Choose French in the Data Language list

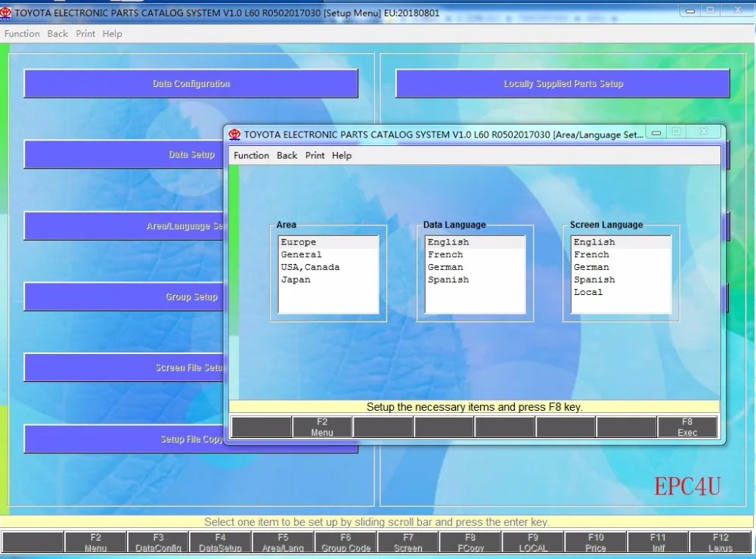click(475, 255)
